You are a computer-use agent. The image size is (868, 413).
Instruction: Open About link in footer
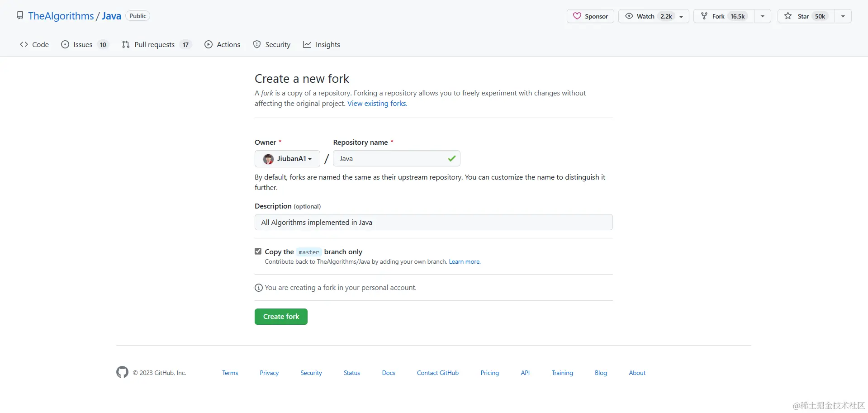tap(637, 373)
